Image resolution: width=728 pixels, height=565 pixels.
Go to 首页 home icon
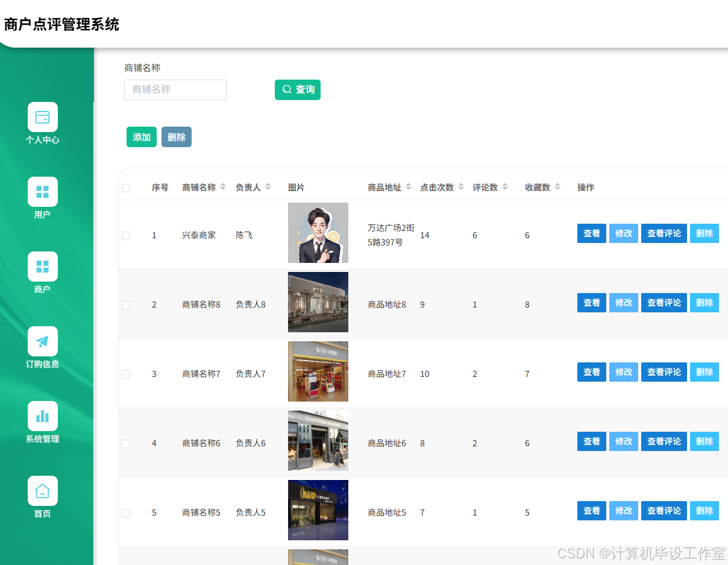coord(43,491)
